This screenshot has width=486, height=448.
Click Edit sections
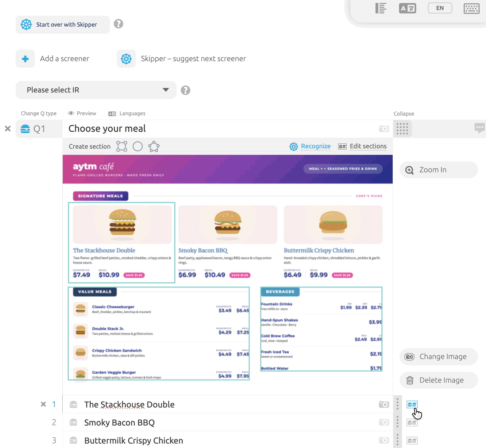[x=362, y=146]
